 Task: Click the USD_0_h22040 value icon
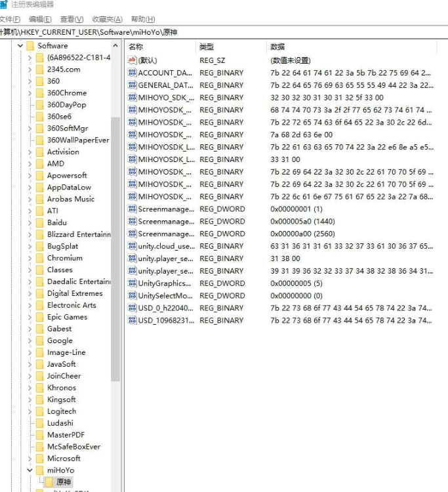132,308
